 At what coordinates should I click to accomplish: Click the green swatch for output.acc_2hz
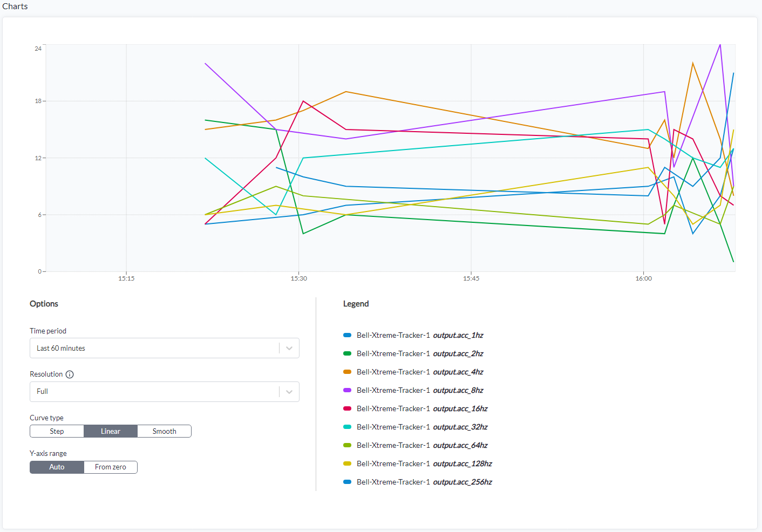348,353
